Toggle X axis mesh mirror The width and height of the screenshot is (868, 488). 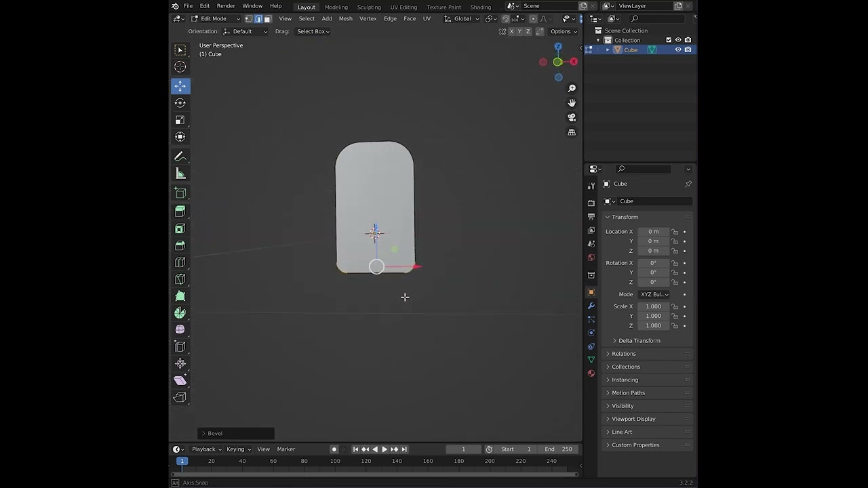coord(511,31)
